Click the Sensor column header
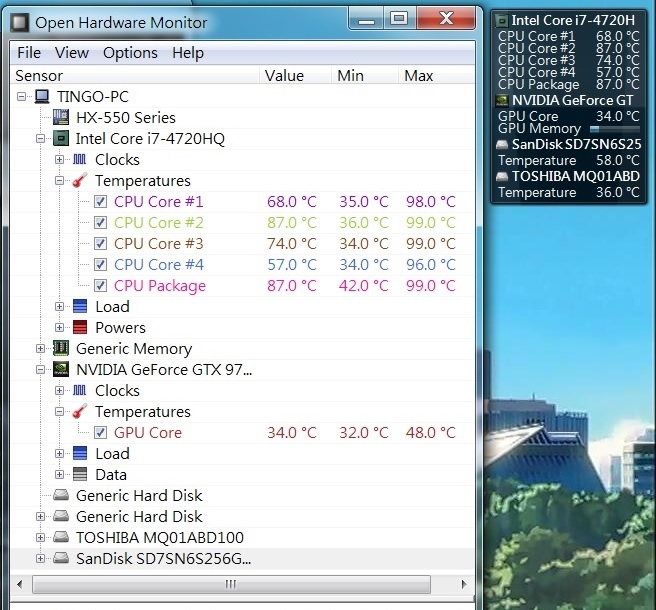This screenshot has width=656, height=610. (135, 75)
